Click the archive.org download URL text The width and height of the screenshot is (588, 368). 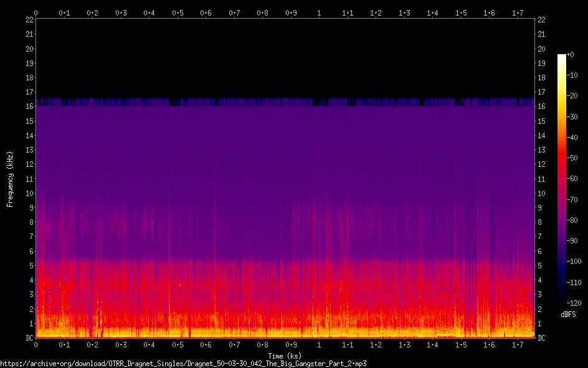[183, 363]
